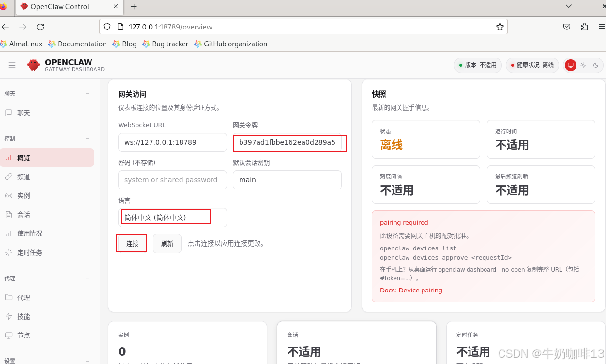Collapse the 代理 sidebar section
Image resolution: width=606 pixels, height=364 pixels.
[x=88, y=278]
